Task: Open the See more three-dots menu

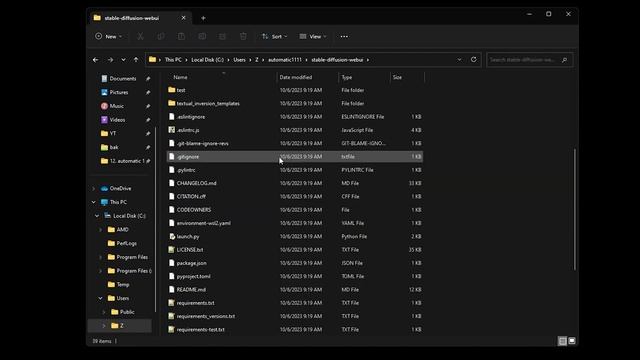Action: coord(344,36)
